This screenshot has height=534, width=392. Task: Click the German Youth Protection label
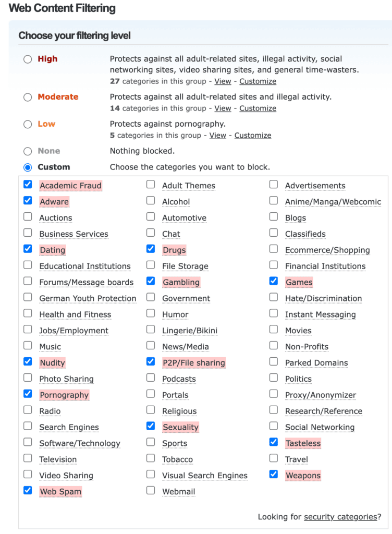click(88, 299)
